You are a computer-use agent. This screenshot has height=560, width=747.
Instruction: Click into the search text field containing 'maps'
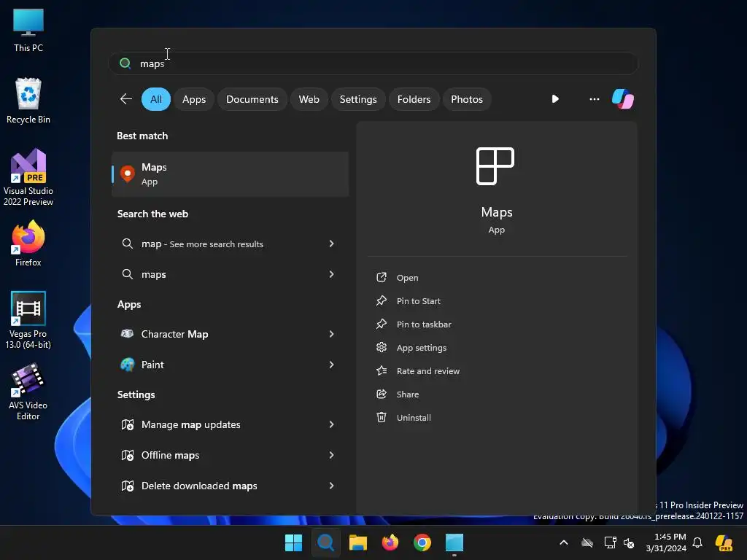(373, 63)
